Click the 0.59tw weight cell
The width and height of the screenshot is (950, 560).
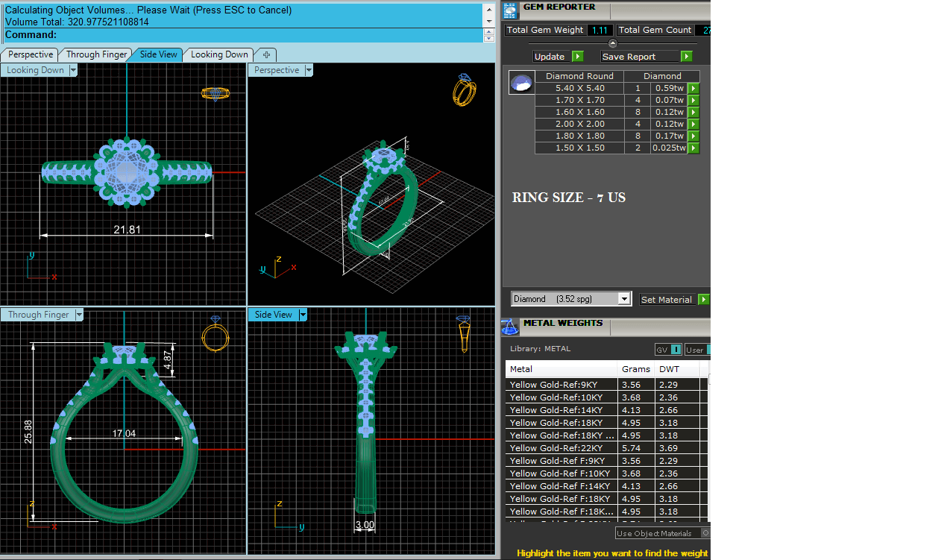tap(669, 88)
